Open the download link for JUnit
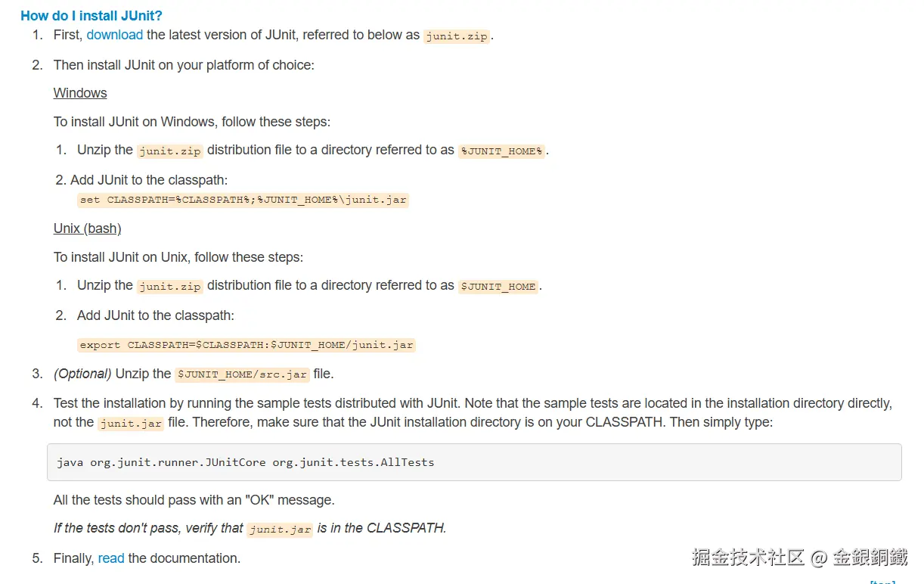Viewport: 924px width, 584px height. click(x=114, y=35)
